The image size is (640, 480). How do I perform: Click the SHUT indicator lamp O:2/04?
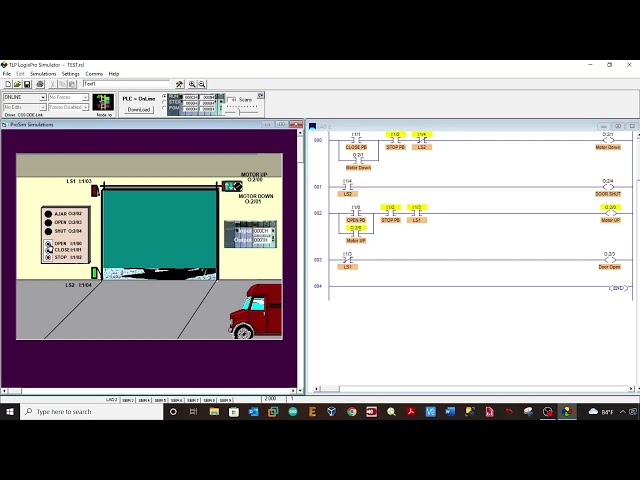pyautogui.click(x=48, y=231)
